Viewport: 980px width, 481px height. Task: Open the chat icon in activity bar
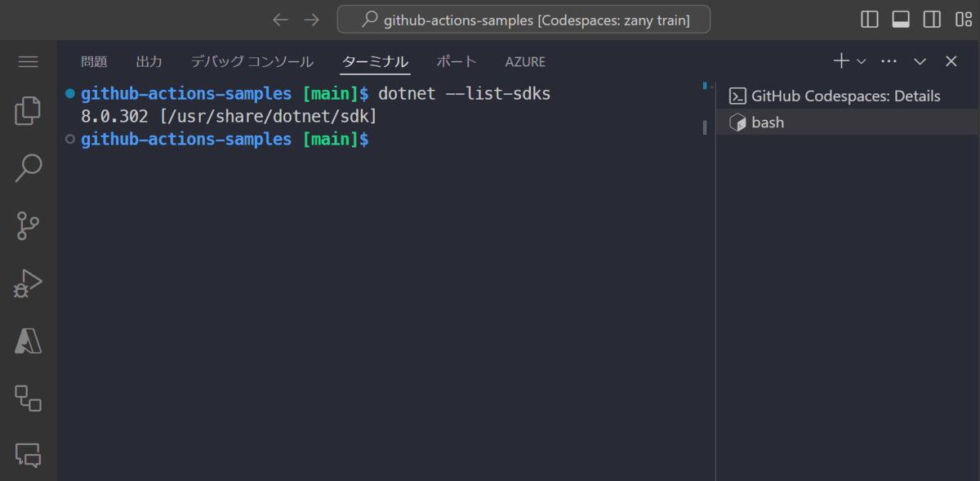pyautogui.click(x=29, y=454)
